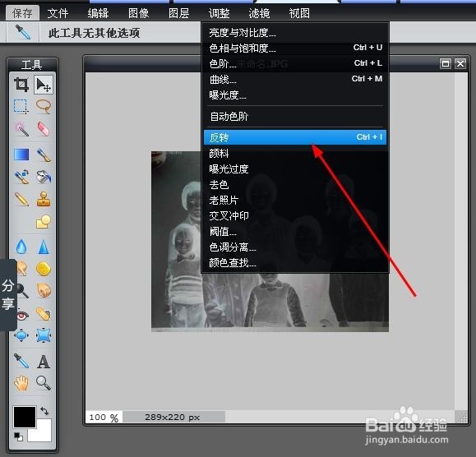Choose 亮度与对比度... from the menu
This screenshot has height=457, width=476.
(x=295, y=32)
